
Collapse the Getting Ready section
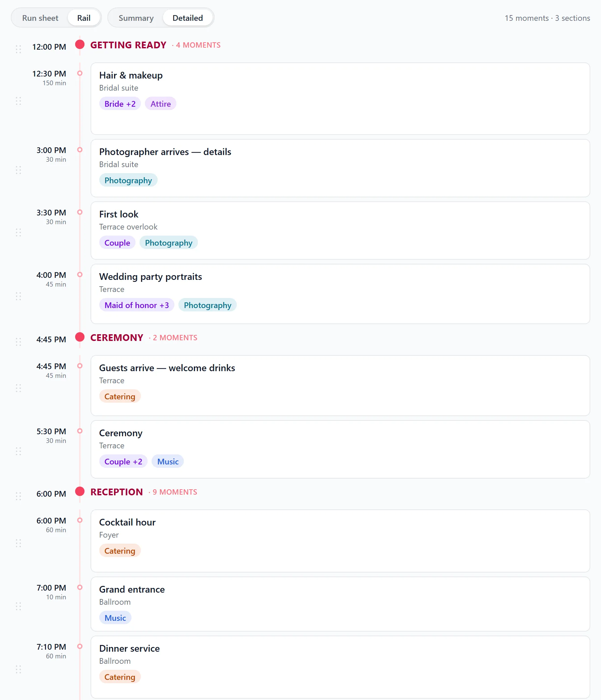coord(128,45)
